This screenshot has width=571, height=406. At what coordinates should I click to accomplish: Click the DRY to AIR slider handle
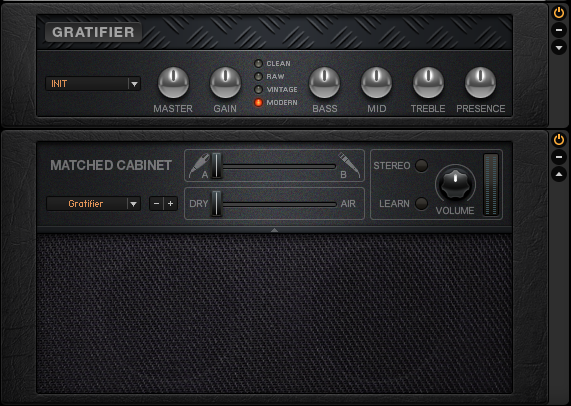point(216,204)
